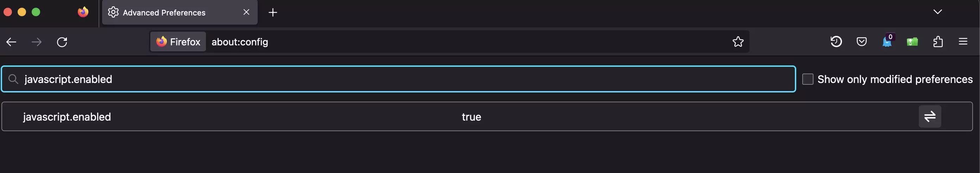The height and width of the screenshot is (173, 980).
Task: Check Show only modified preferences
Action: click(807, 79)
